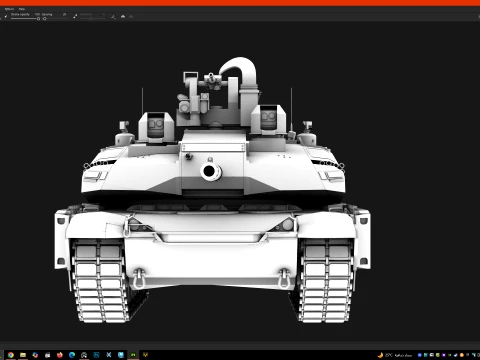Click the brush tool icon beside Stroke opacity
The width and height of the screenshot is (480, 360).
[6, 16]
